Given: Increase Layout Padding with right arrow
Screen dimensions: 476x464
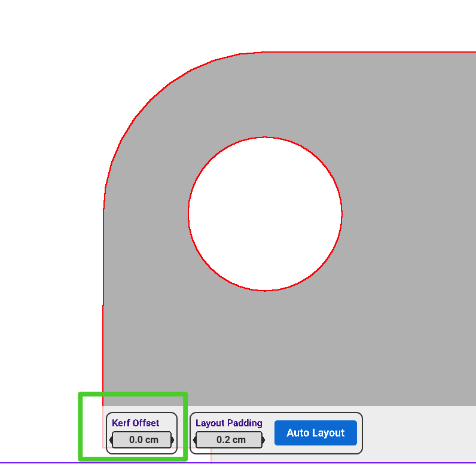Looking at the screenshot, I should (x=263, y=440).
